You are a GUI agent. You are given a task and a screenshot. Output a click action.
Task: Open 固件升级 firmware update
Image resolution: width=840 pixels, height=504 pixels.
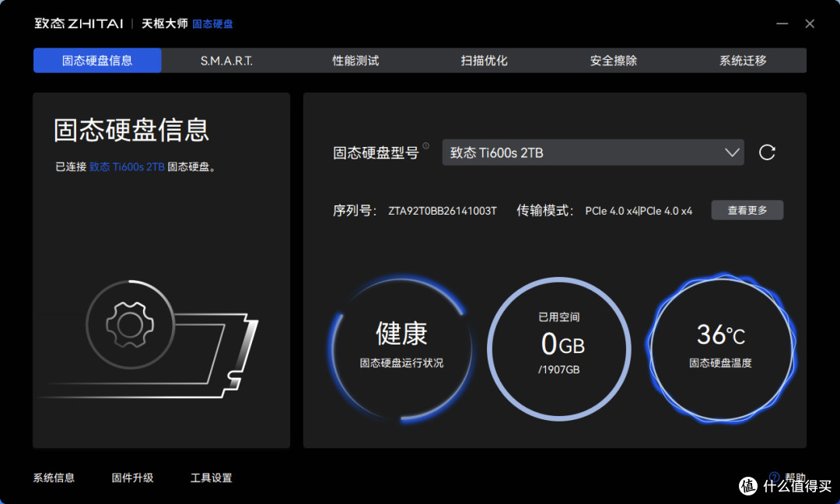(x=132, y=478)
